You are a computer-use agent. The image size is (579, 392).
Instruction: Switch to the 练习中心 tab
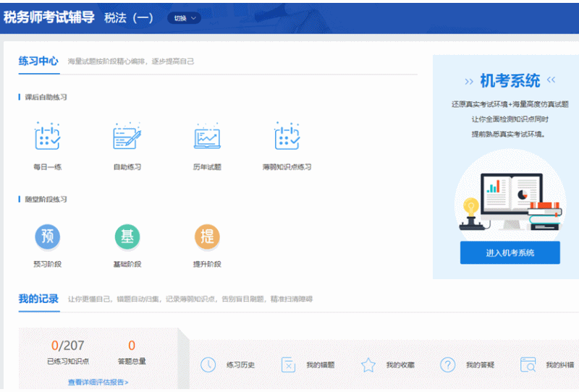click(x=38, y=61)
